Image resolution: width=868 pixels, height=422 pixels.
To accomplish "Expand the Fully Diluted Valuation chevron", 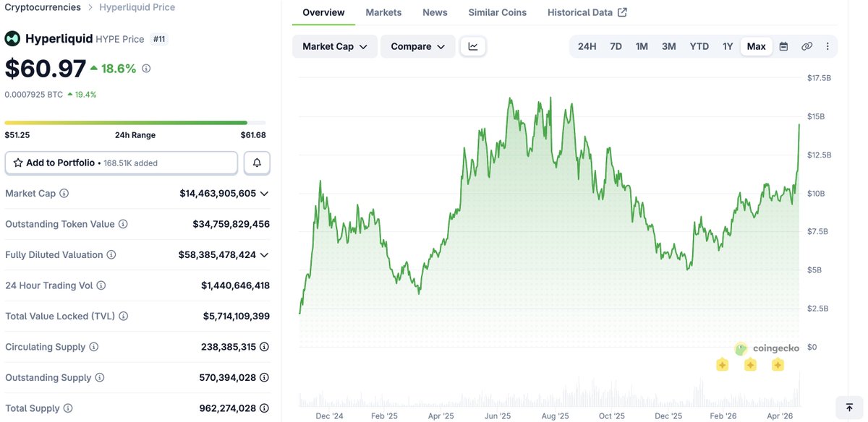I will pos(264,255).
